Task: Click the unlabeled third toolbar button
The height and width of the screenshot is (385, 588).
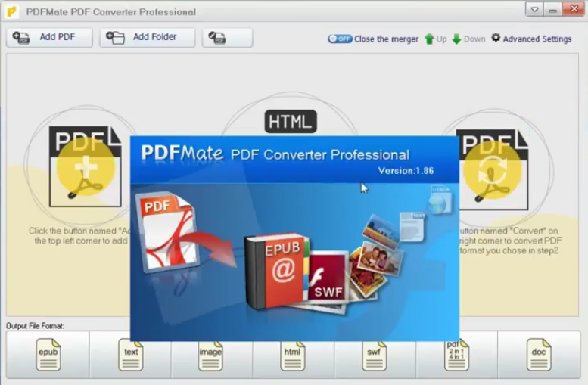Action: click(x=227, y=37)
